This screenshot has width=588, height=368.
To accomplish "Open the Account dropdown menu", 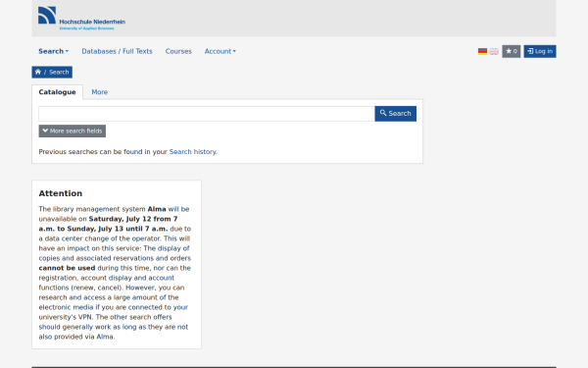I will [x=220, y=51].
